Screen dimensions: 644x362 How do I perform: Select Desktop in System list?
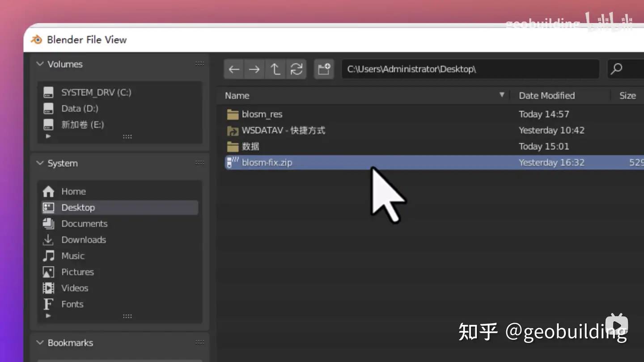pyautogui.click(x=119, y=207)
